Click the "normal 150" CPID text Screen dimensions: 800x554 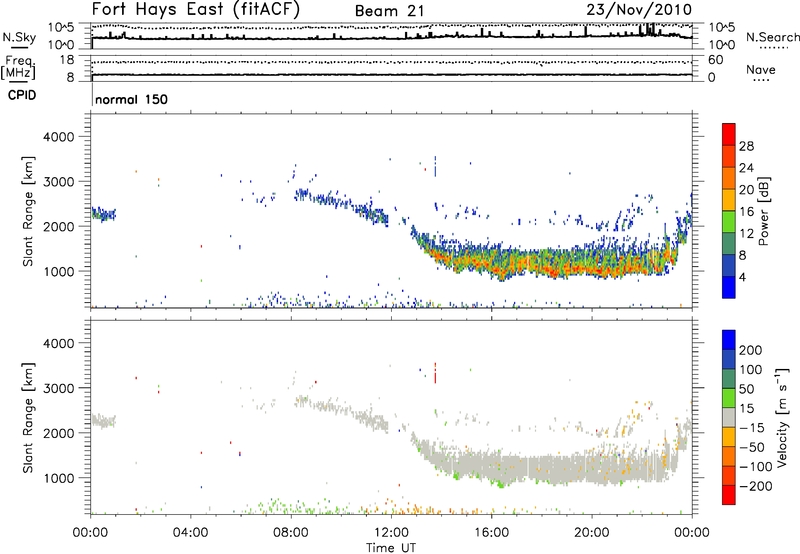(132, 99)
